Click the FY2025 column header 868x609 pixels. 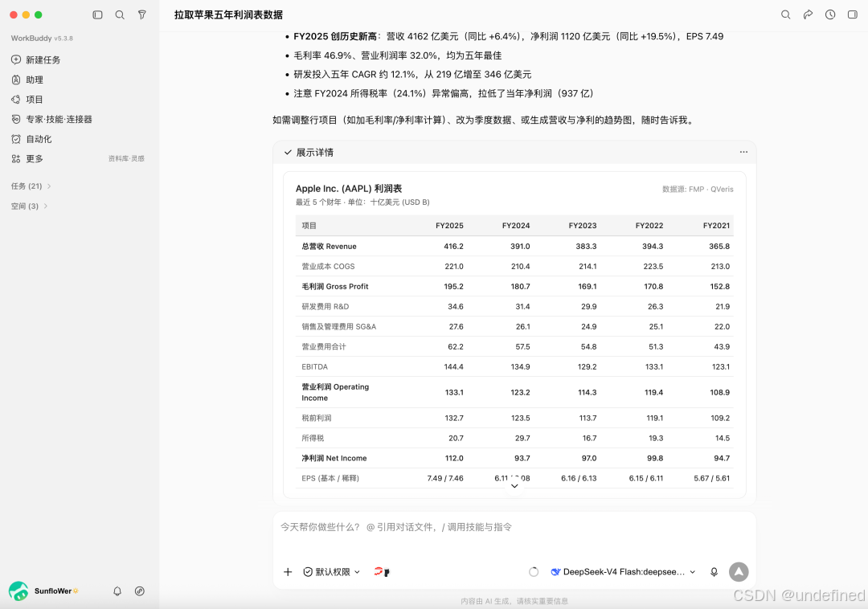point(449,226)
